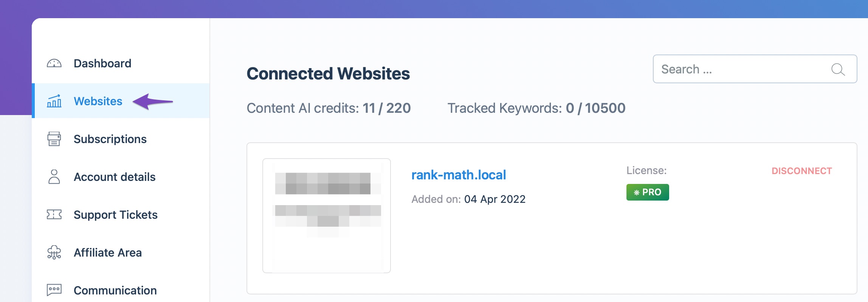
Task: Open the Affiliate Area page
Action: tap(108, 252)
